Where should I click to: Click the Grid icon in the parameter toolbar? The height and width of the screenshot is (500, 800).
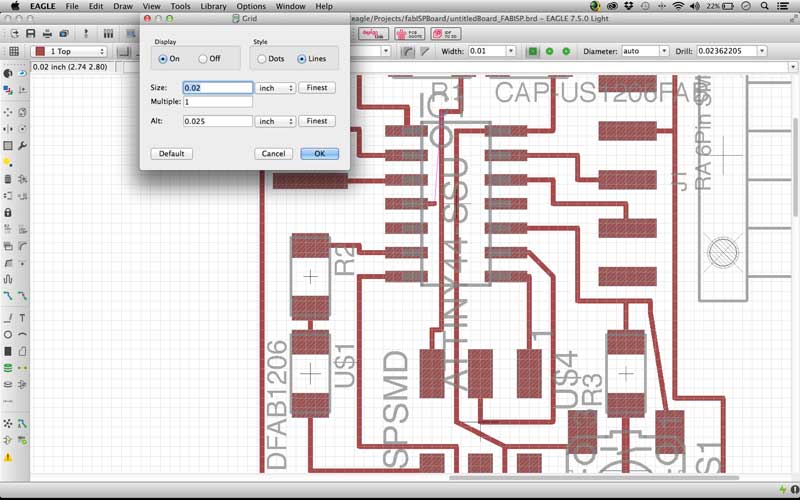click(14, 51)
